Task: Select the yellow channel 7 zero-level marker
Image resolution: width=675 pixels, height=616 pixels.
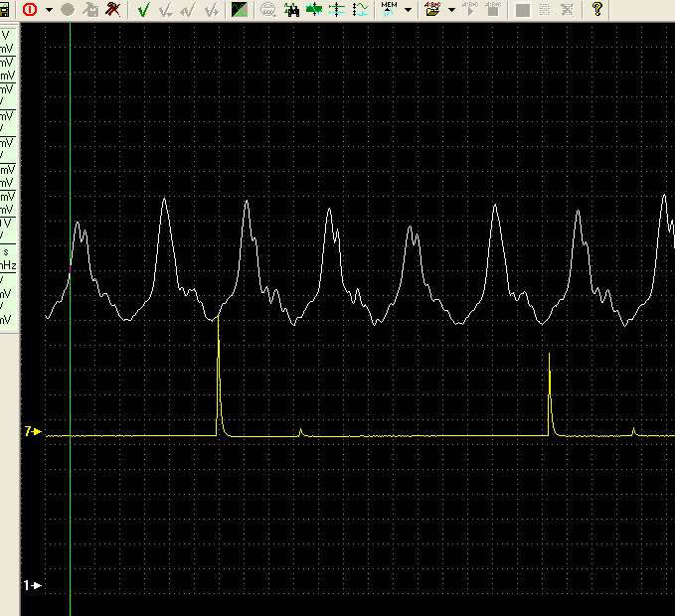Action: 33,431
